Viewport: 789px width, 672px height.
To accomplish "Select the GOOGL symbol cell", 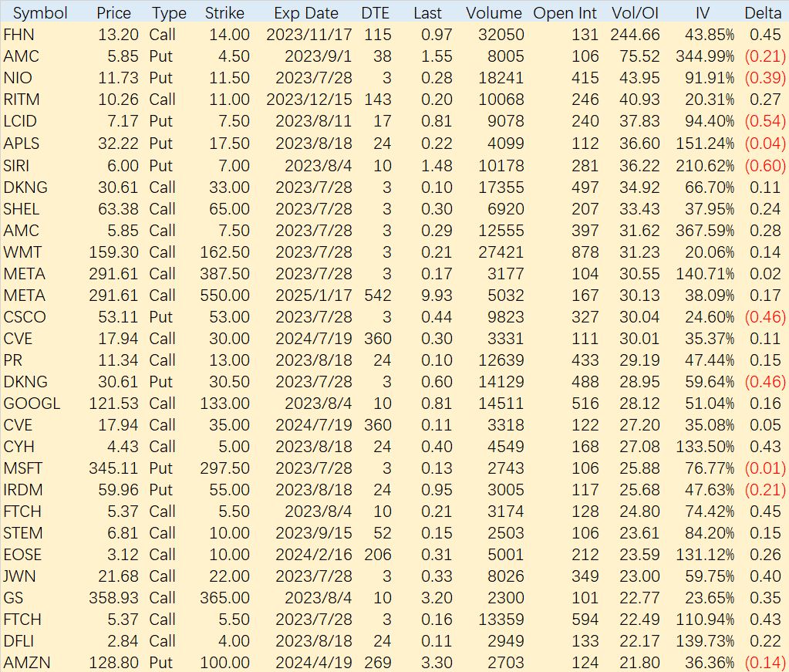I will (x=32, y=404).
